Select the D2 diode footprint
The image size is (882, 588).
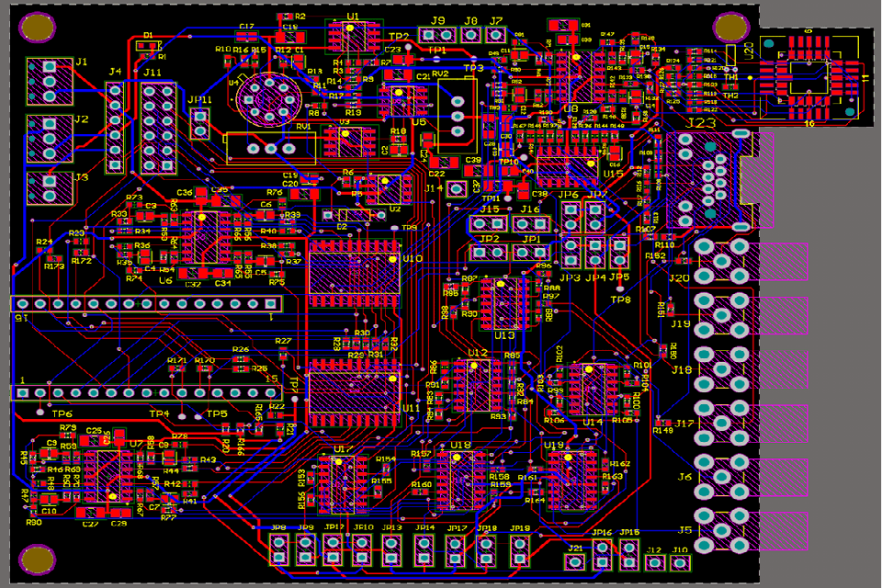[x=355, y=215]
